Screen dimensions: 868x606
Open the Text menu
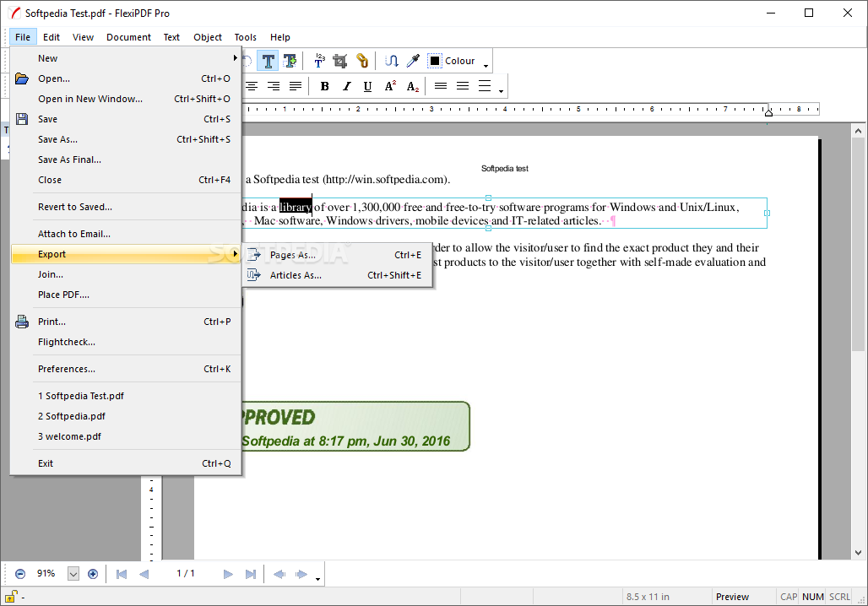171,37
